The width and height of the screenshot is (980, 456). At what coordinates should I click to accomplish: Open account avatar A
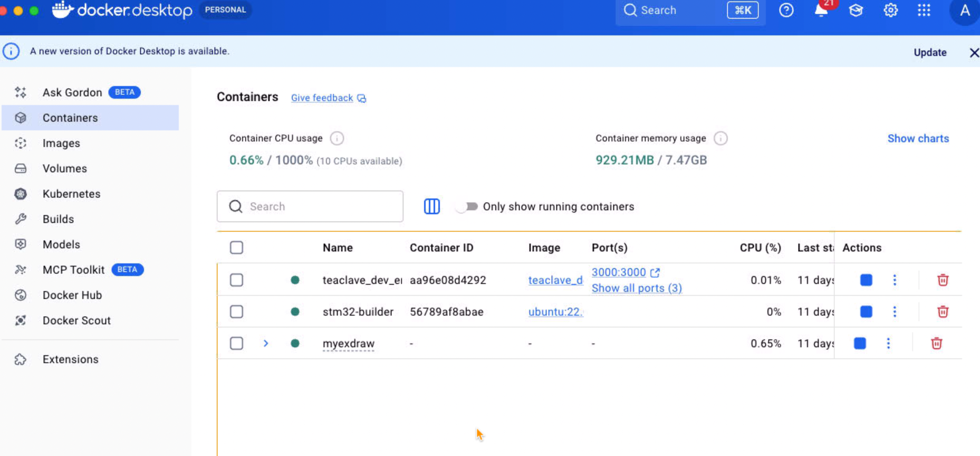965,11
